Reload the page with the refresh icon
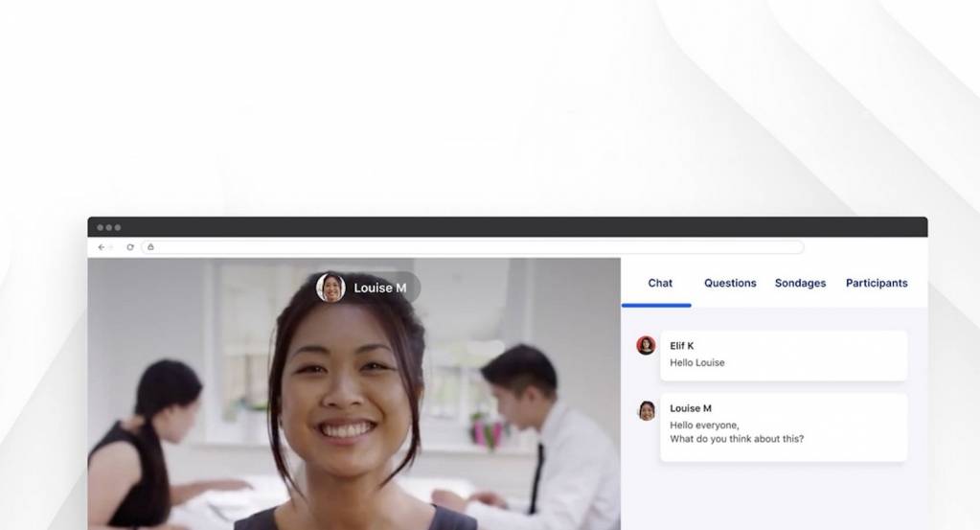Screen dimensions: 980x530 tap(130, 247)
